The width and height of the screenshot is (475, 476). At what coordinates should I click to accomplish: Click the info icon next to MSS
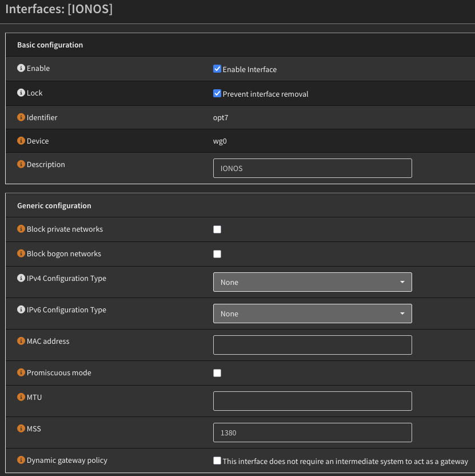[x=21, y=429]
